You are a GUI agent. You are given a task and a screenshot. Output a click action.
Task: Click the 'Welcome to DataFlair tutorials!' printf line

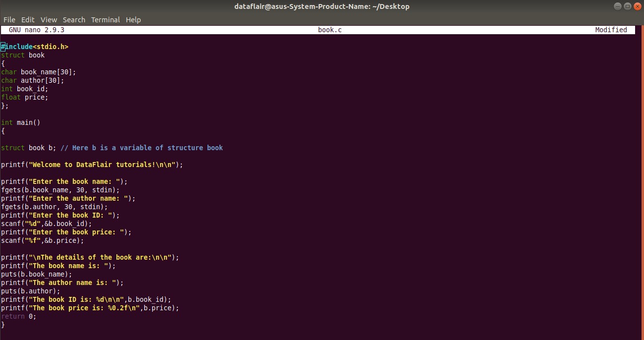[x=92, y=165]
